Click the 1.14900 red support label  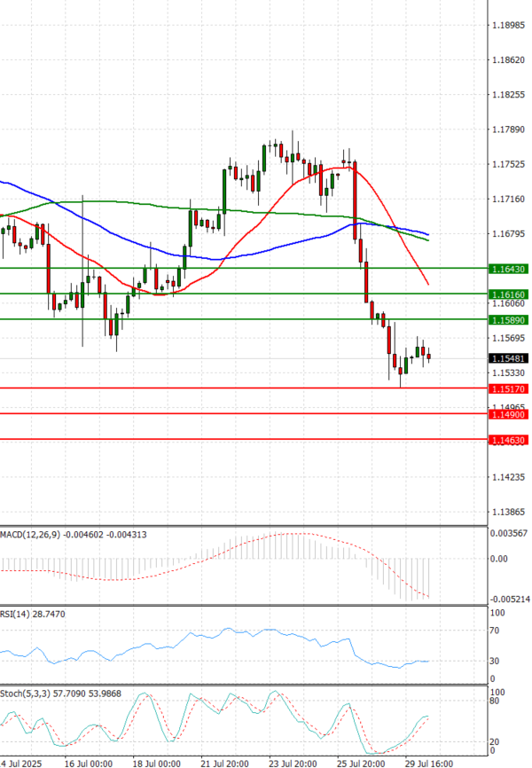pyautogui.click(x=508, y=414)
